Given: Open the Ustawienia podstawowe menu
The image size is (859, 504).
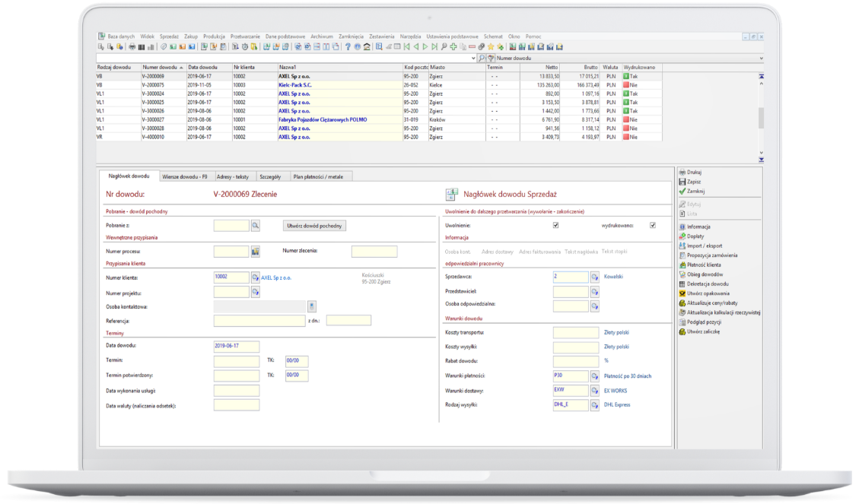Looking at the screenshot, I should pos(453,36).
